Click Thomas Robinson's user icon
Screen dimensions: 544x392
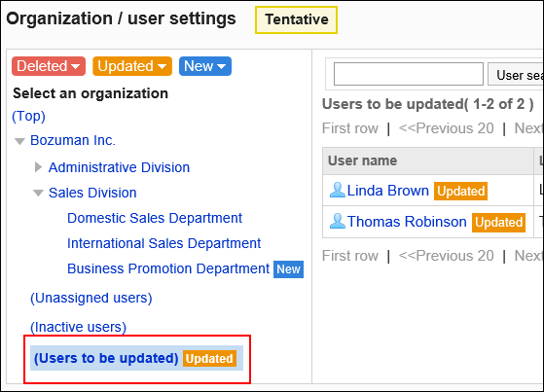pyautogui.click(x=338, y=222)
